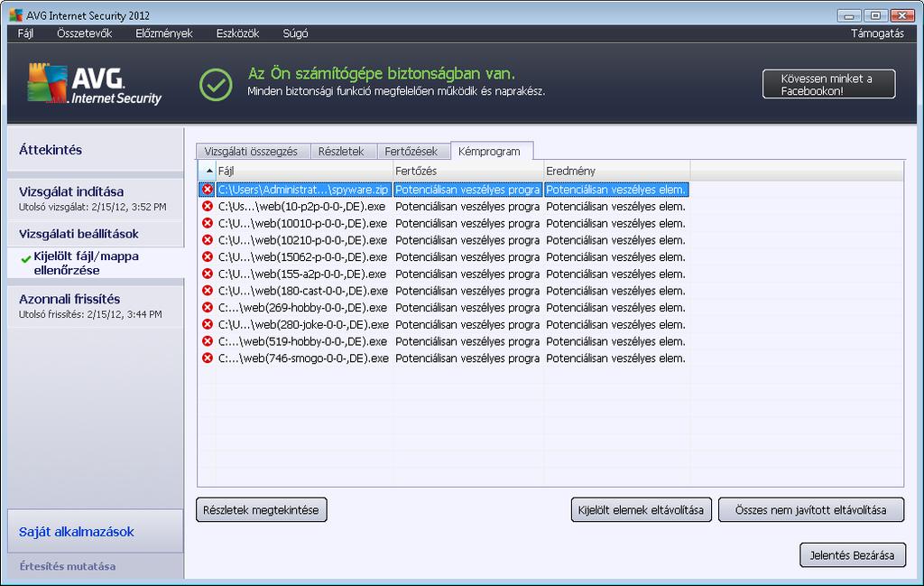Select the web(519-hobby-0-0-,DE).exe file row
The image size is (924, 586).
[444, 340]
